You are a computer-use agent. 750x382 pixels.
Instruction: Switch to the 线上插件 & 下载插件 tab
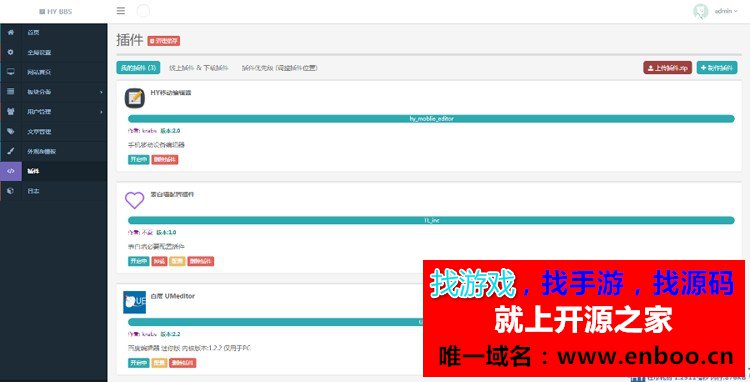(199, 68)
